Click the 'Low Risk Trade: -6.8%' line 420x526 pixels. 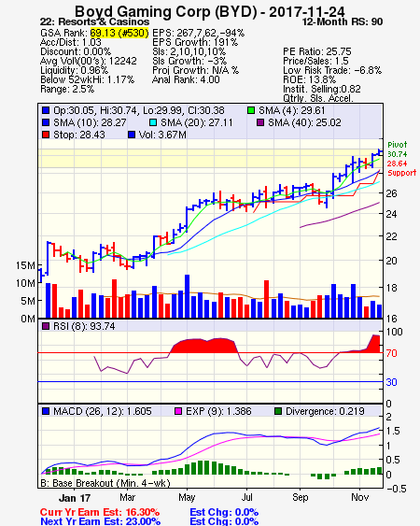point(332,70)
